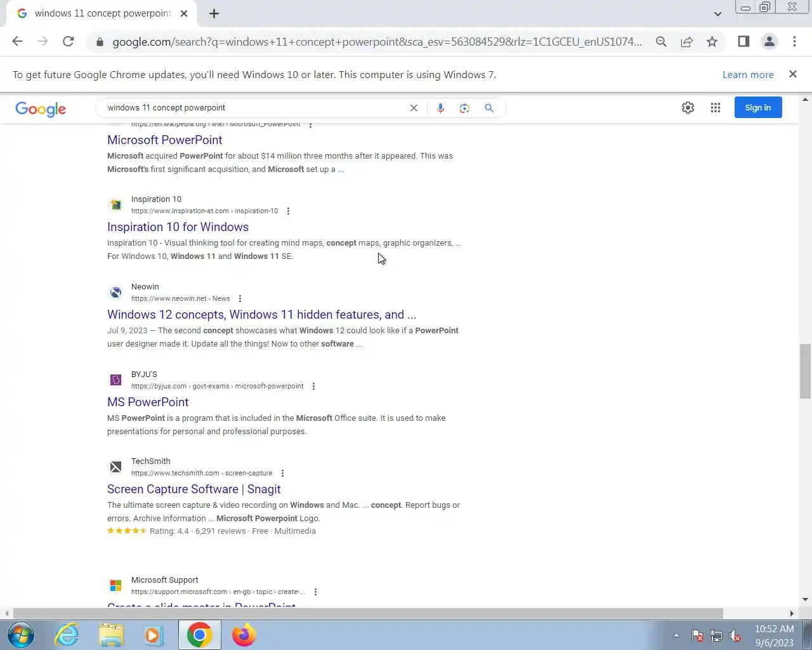This screenshot has height=650, width=812.
Task: Click the neowin.net News URL text
Action: [180, 298]
